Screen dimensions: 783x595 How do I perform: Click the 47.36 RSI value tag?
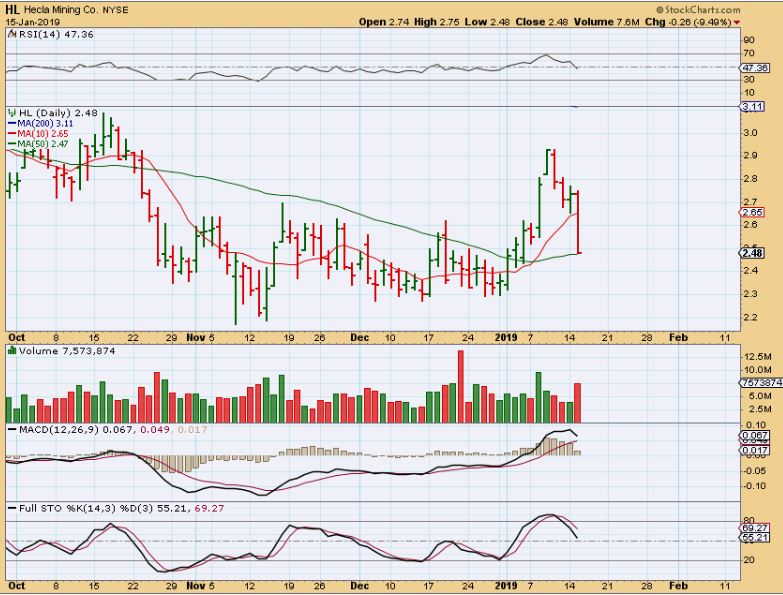(755, 68)
